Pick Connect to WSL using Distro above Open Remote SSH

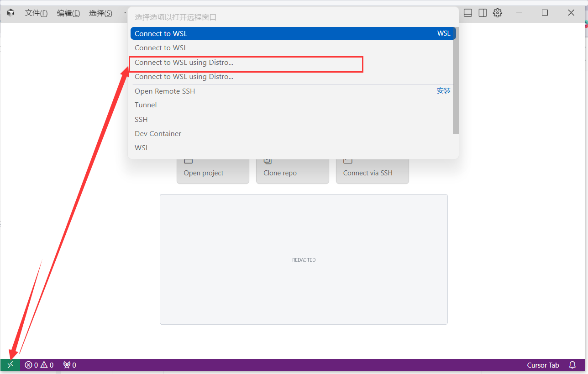293,76
